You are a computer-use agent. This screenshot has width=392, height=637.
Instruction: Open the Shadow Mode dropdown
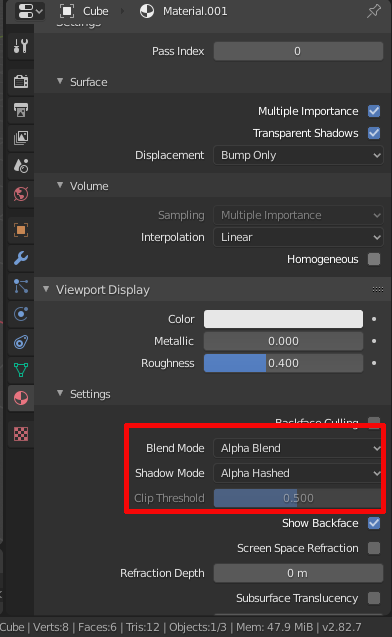[x=298, y=473]
